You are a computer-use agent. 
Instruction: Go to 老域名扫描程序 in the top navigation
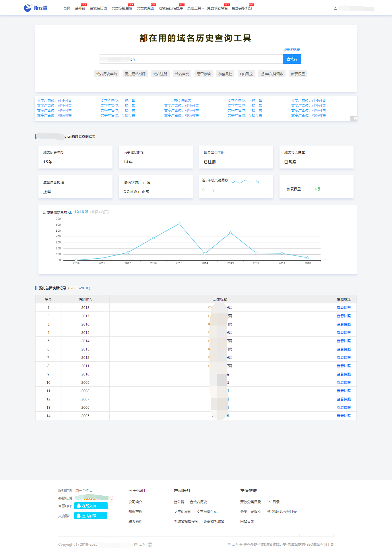[170, 8]
